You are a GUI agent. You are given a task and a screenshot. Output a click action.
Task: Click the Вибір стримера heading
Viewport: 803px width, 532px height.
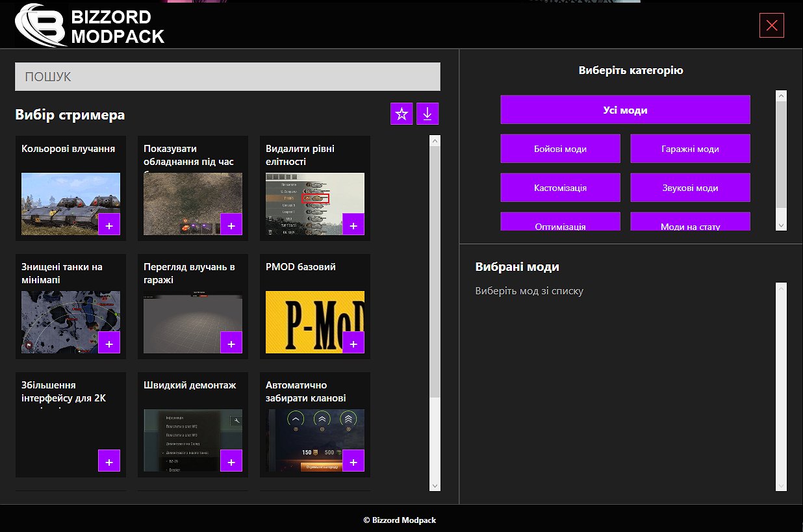point(70,115)
